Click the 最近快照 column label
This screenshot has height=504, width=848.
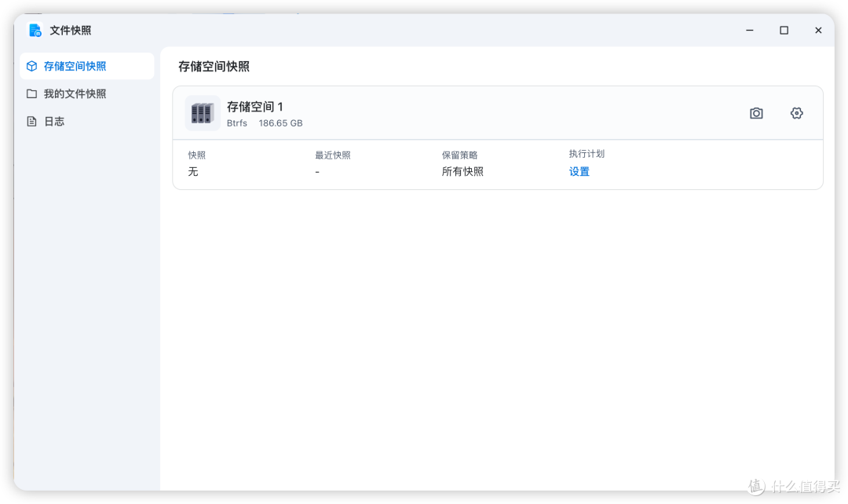coord(333,155)
